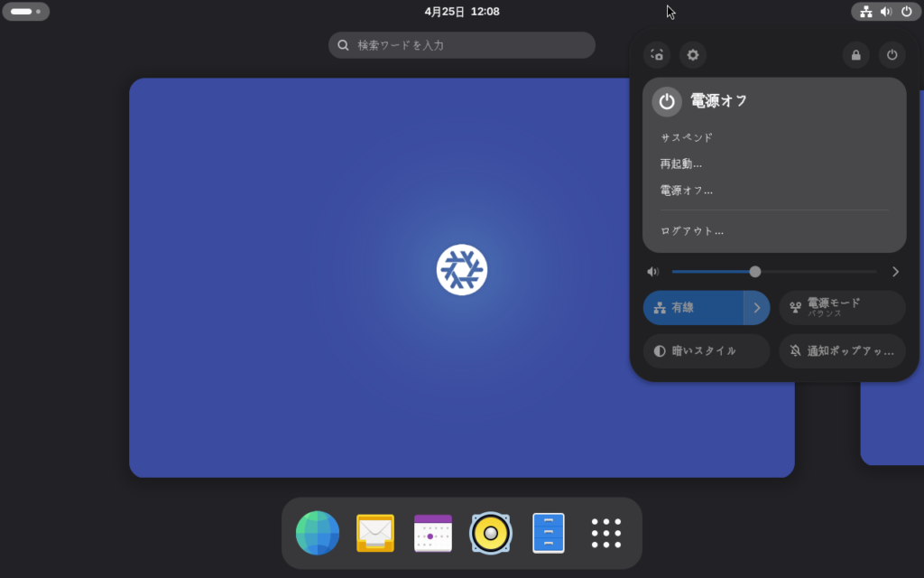The image size is (924, 578).
Task: Launch the music player speaker icon
Action: click(491, 533)
